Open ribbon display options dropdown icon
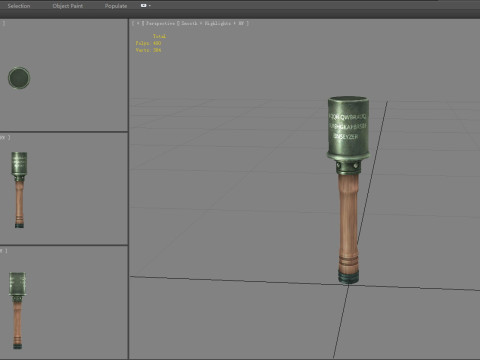Viewport: 480px width, 360px height. point(146,6)
